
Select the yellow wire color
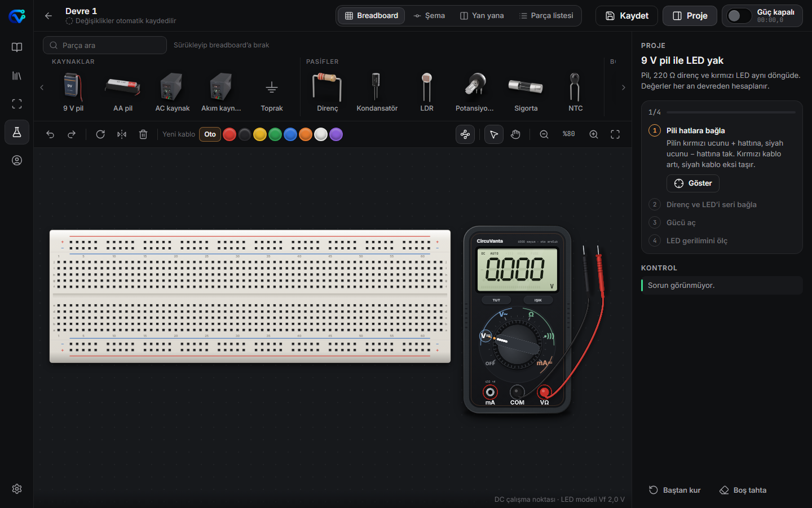(260, 134)
